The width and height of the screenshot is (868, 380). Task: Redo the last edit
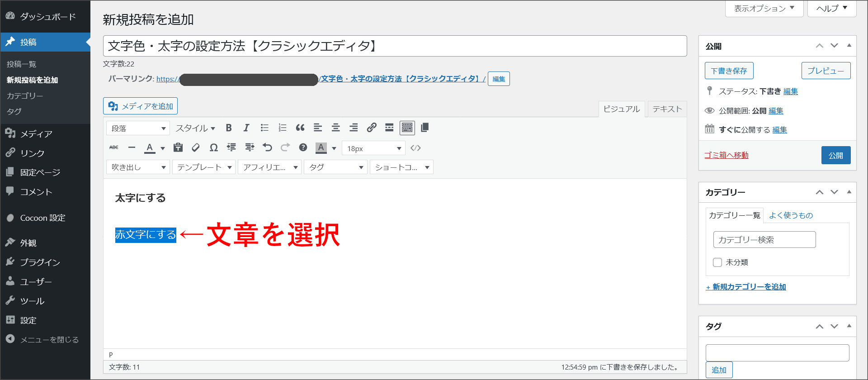click(x=285, y=147)
